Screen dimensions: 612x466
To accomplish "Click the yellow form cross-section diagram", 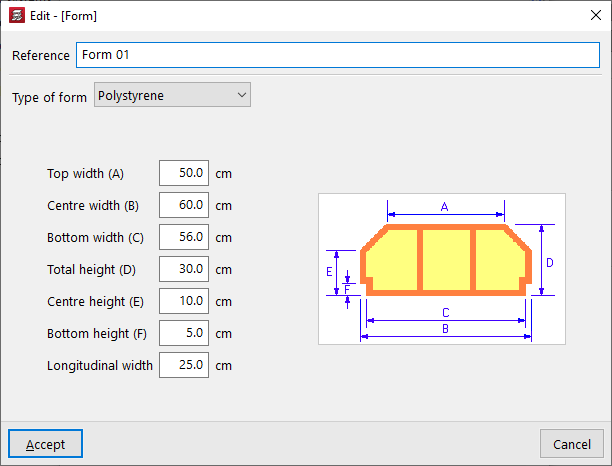I will [444, 260].
